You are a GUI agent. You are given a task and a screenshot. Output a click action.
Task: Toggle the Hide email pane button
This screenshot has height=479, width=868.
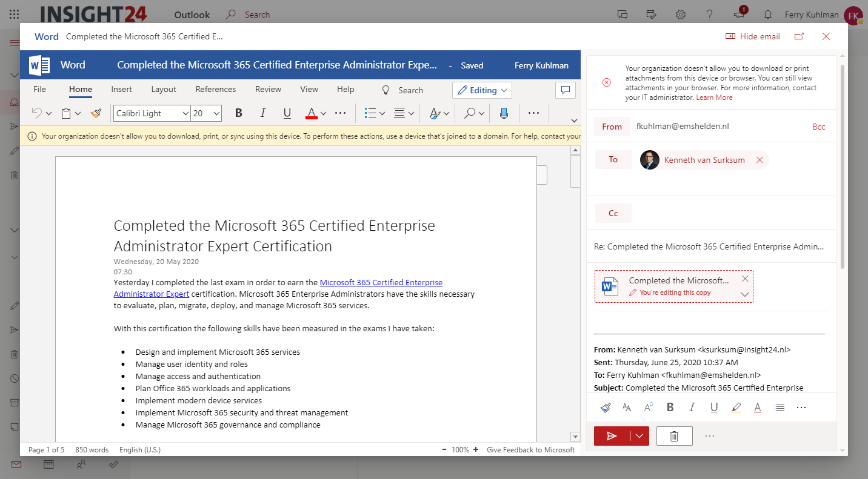pos(753,36)
